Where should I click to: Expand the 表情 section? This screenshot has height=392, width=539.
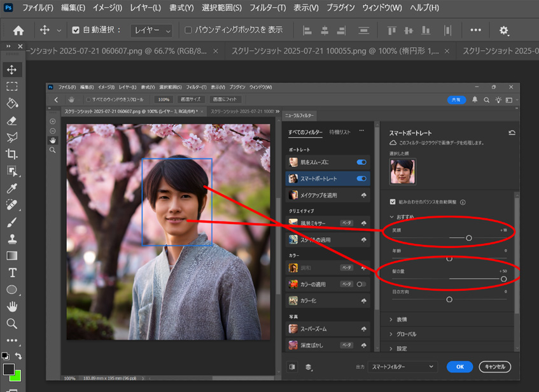click(x=391, y=320)
